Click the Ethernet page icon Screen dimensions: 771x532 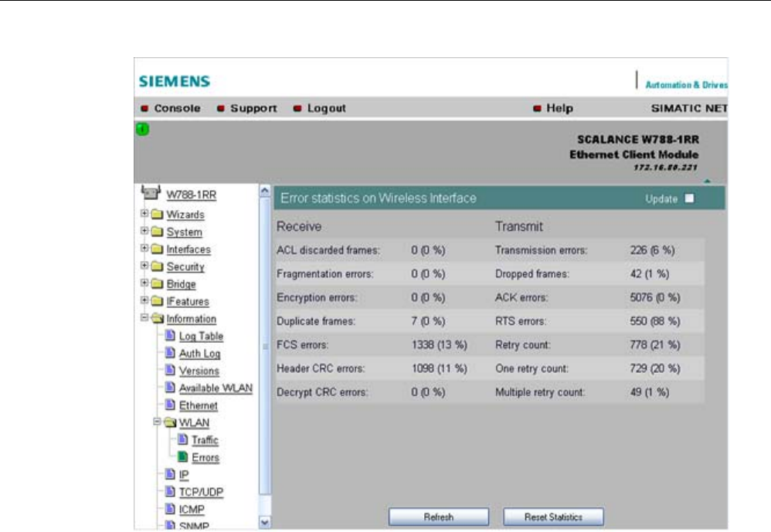click(x=170, y=405)
